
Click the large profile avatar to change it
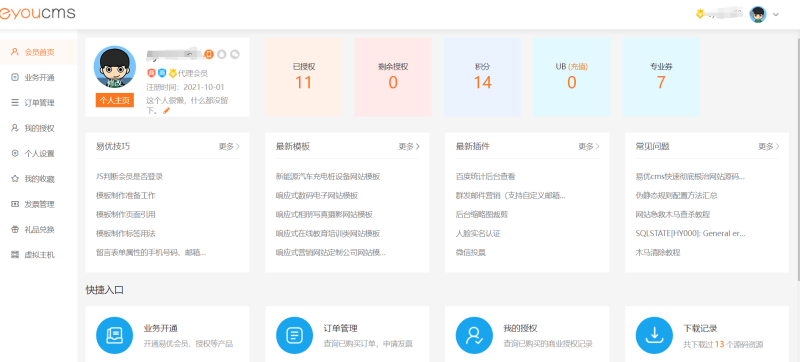pos(115,67)
